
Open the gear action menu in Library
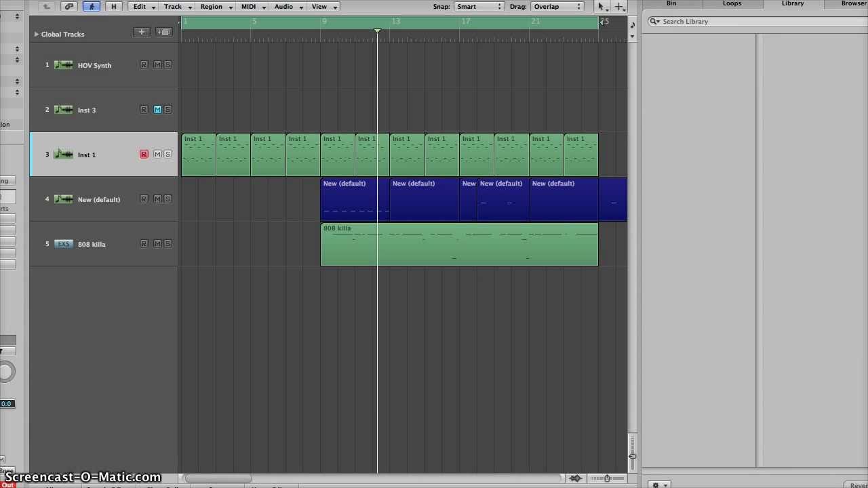[658, 485]
